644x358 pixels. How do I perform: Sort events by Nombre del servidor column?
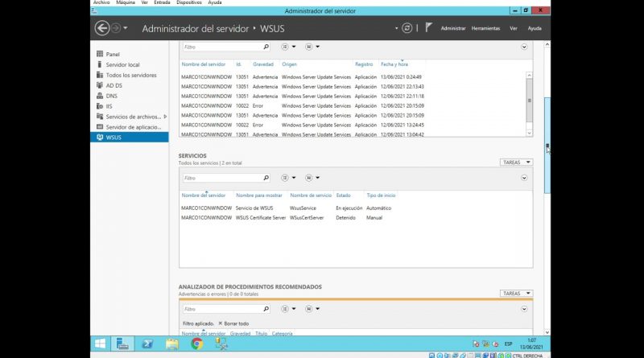coord(204,64)
